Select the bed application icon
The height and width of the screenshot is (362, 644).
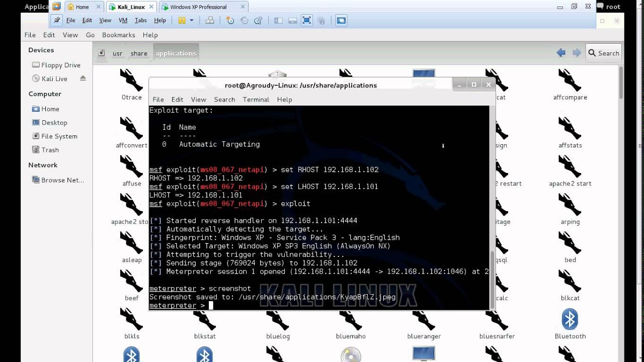[x=570, y=243]
